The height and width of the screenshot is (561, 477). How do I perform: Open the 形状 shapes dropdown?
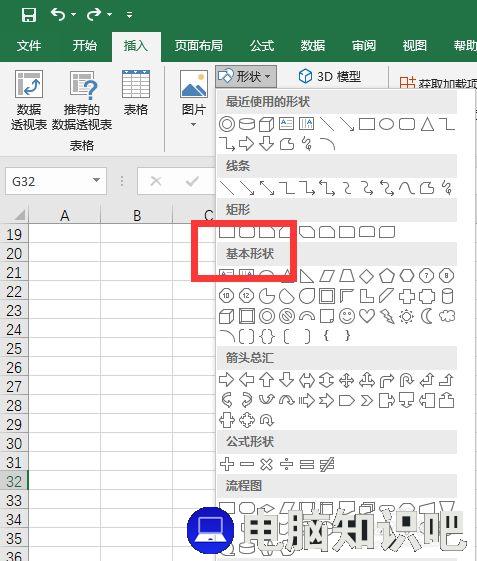tap(246, 76)
